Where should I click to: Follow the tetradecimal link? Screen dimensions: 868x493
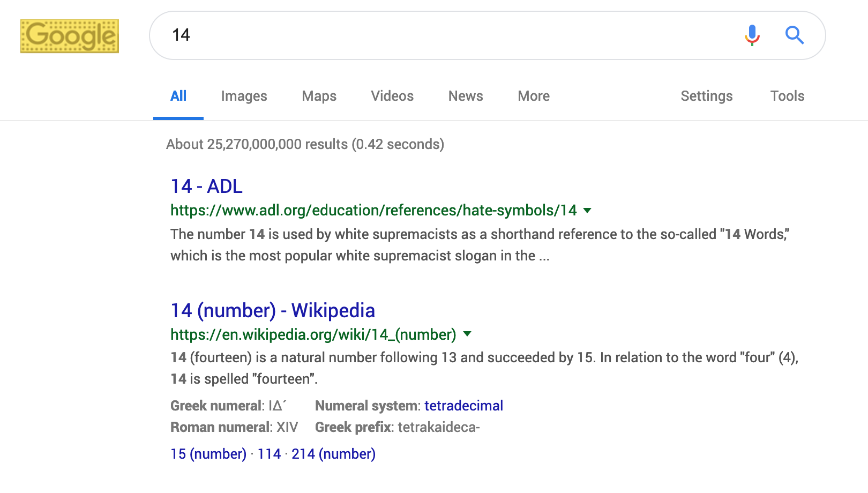tap(463, 406)
